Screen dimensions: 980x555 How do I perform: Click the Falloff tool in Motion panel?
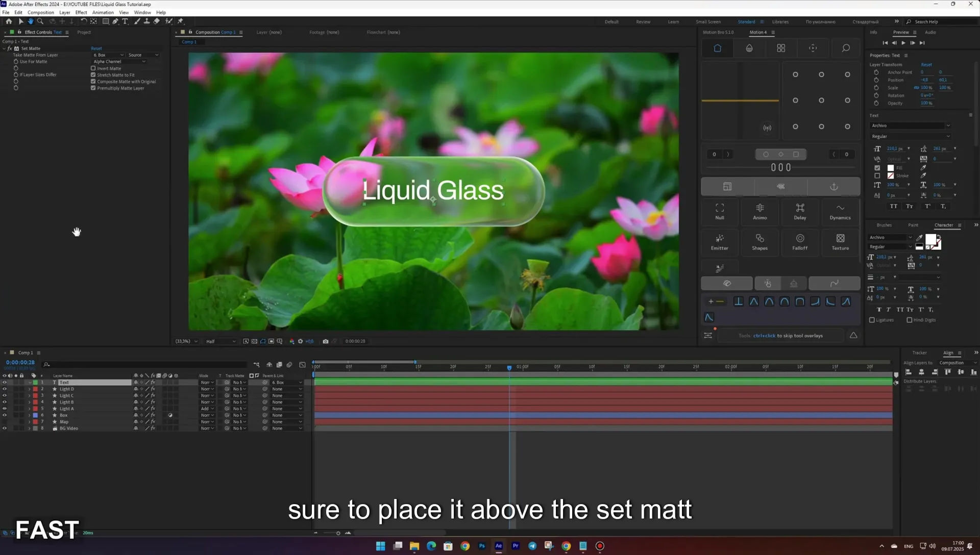click(800, 242)
